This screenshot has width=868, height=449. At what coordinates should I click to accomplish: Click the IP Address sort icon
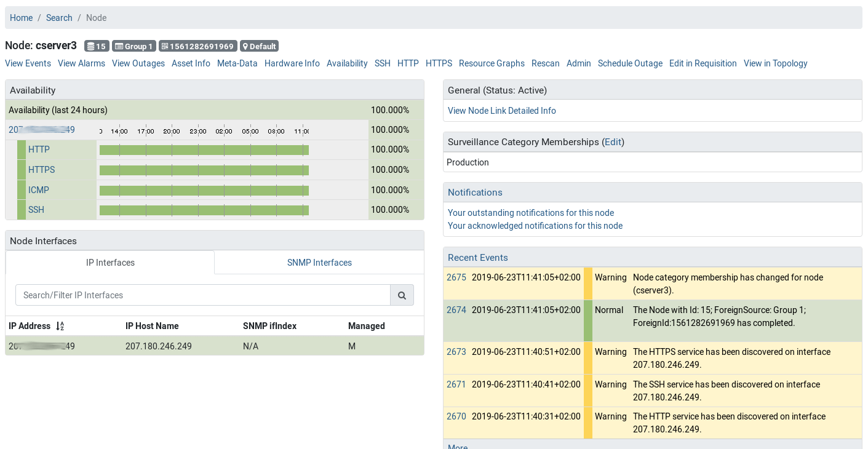[60, 326]
